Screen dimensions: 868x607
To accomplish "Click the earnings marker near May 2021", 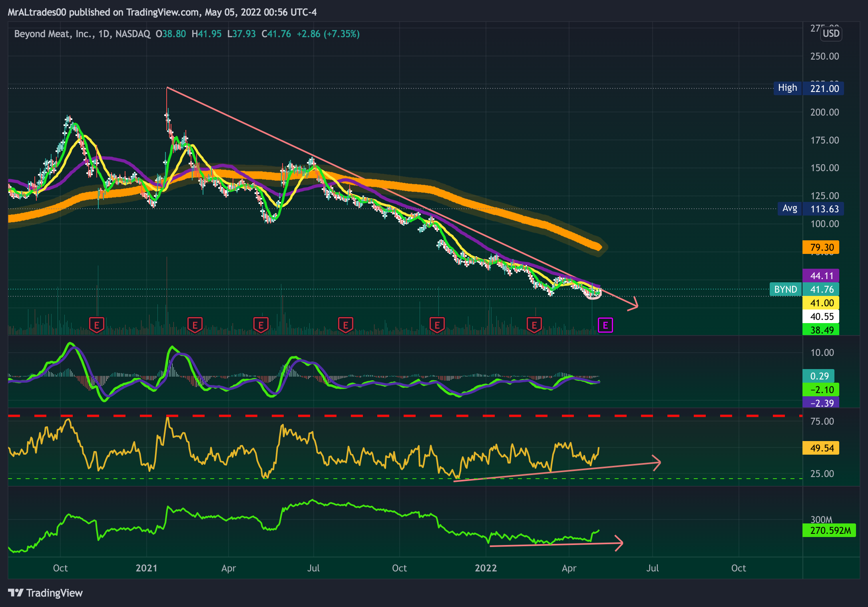I will coord(261,325).
